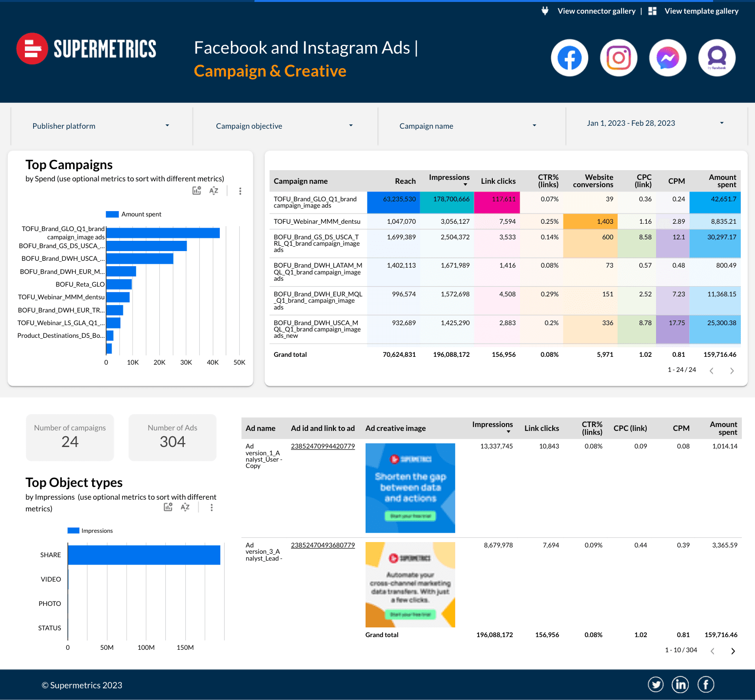Viewport: 755px width, 700px height.
Task: Click View template gallery in the top bar
Action: (701, 11)
